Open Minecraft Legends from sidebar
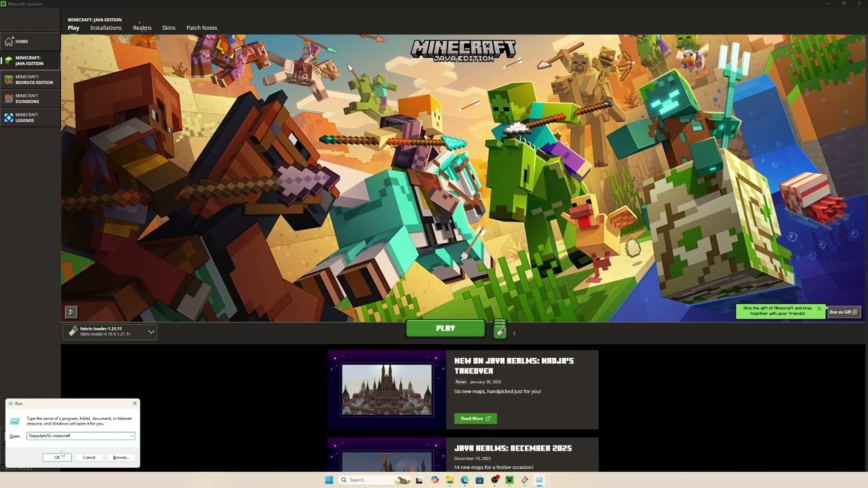Viewport: 868px width, 488px height. pos(30,117)
